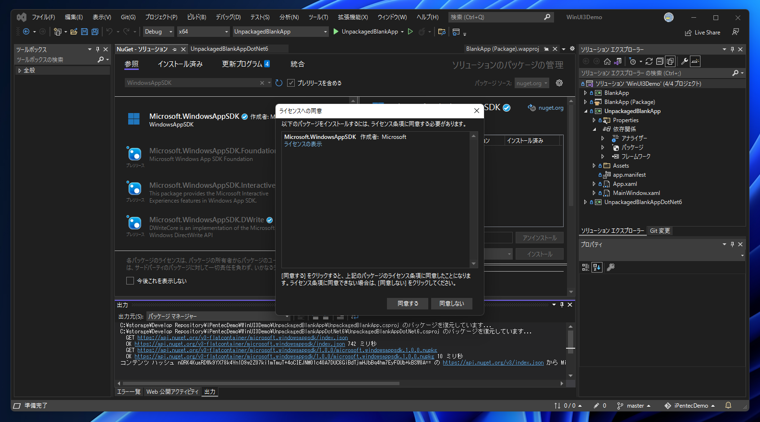
Task: Switch to the インストール済み NuGet tab
Action: click(x=180, y=64)
